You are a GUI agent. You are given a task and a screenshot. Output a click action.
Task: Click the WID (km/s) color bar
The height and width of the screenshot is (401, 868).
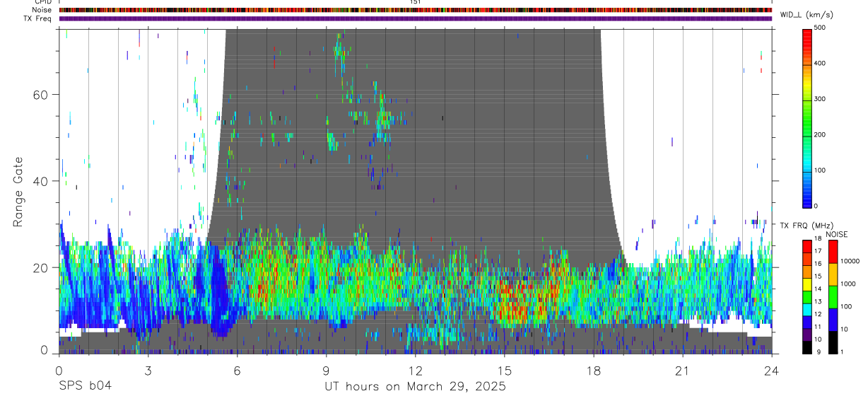tap(807, 117)
